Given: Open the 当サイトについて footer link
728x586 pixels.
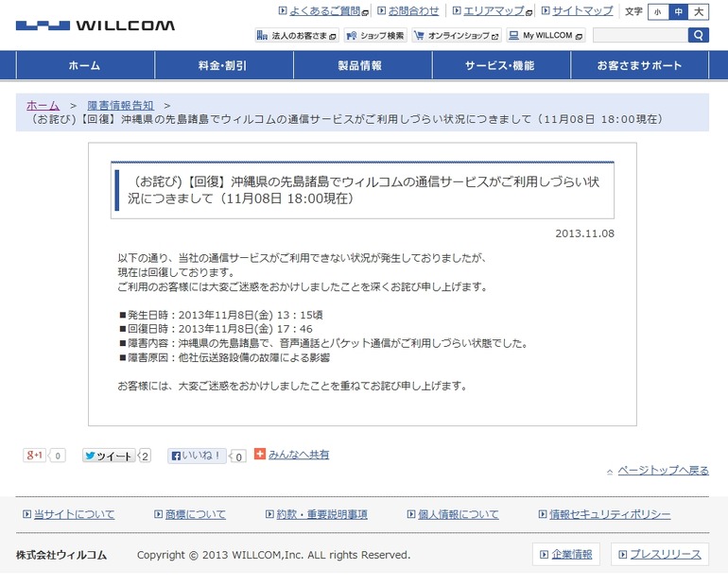Looking at the screenshot, I should (x=75, y=514).
